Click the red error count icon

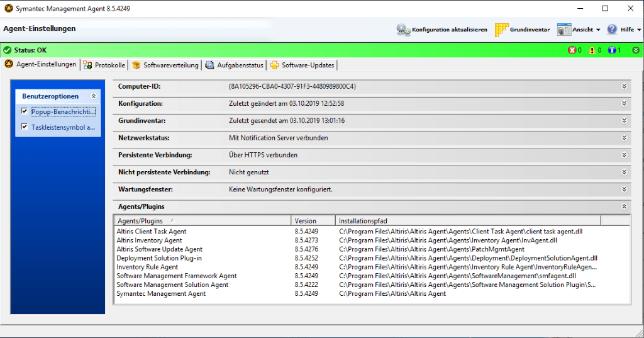572,50
